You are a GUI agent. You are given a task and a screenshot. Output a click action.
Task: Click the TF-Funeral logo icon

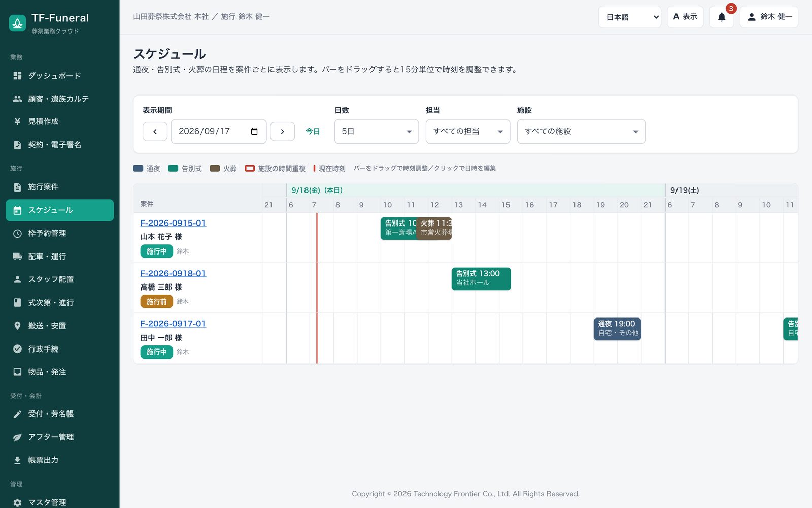pyautogui.click(x=18, y=23)
